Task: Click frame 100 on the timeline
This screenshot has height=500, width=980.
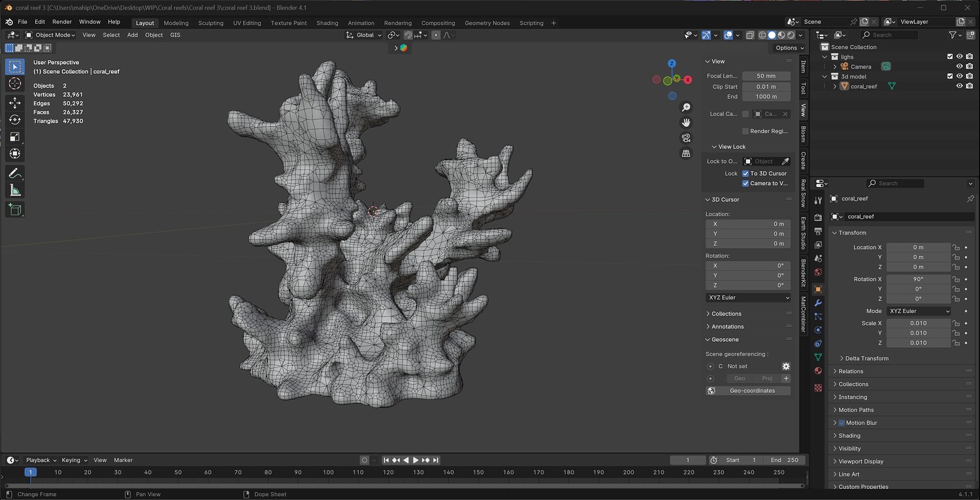Action: pos(328,472)
